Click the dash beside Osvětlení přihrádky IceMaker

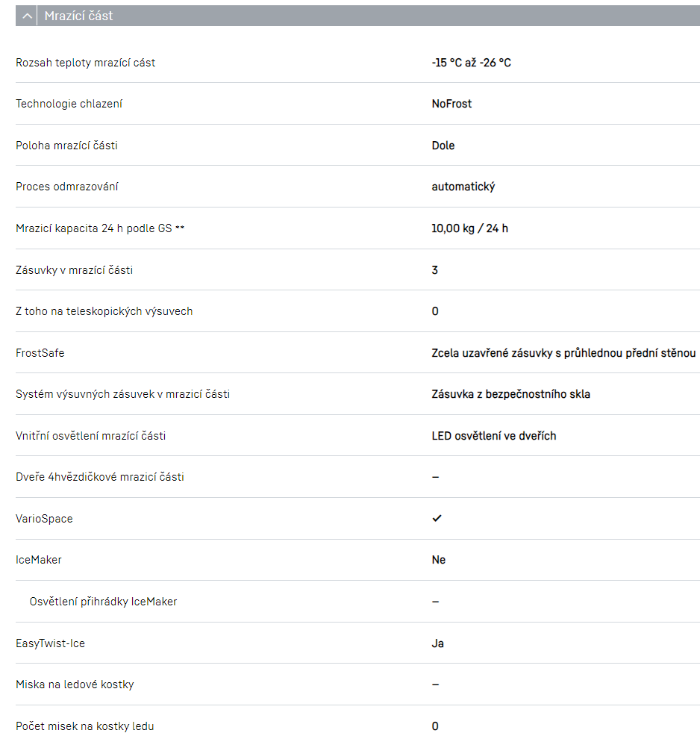coord(435,602)
